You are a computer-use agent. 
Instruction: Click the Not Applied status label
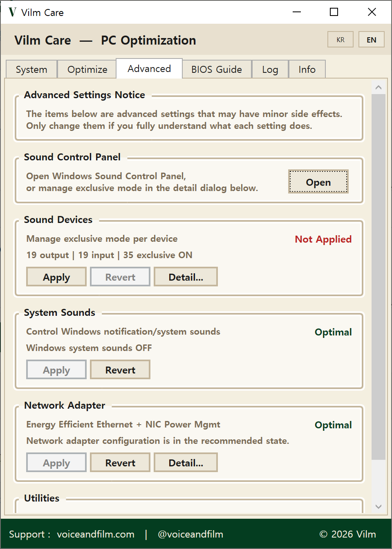pyautogui.click(x=323, y=239)
